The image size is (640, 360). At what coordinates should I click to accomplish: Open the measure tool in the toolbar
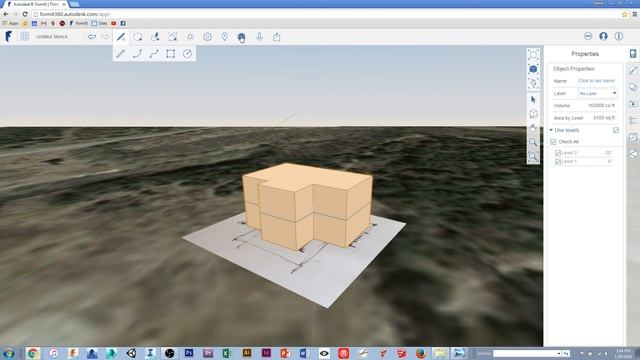[x=155, y=37]
